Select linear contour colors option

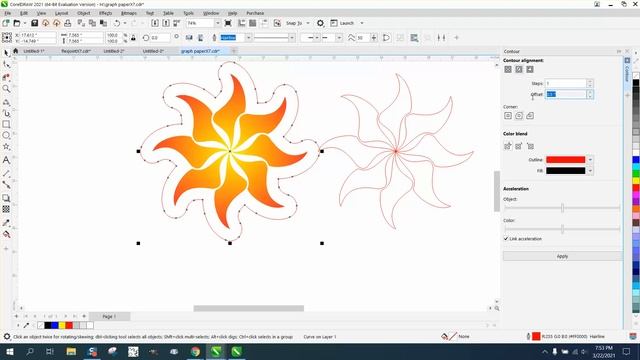[508, 146]
